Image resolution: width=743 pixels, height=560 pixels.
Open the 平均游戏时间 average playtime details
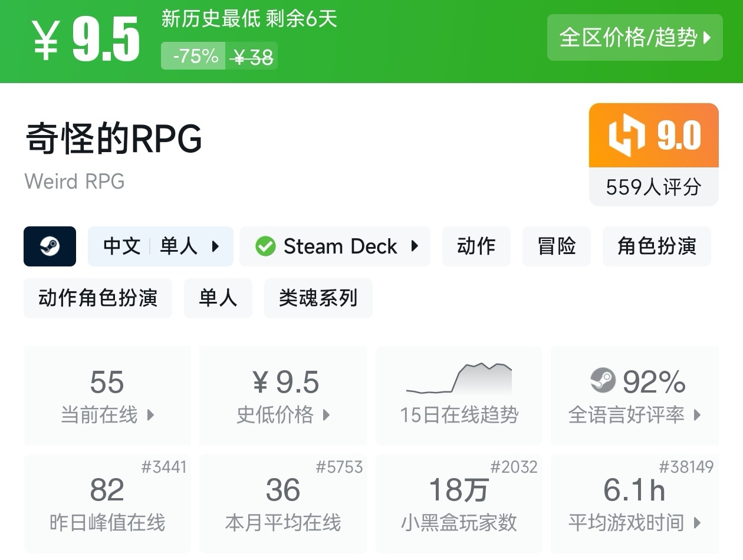point(634,503)
